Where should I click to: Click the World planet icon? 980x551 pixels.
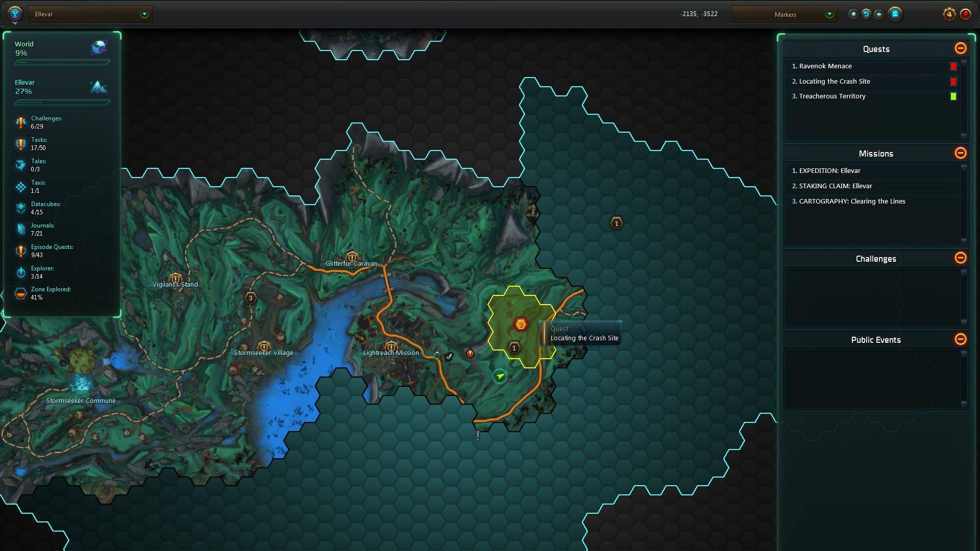pyautogui.click(x=99, y=48)
